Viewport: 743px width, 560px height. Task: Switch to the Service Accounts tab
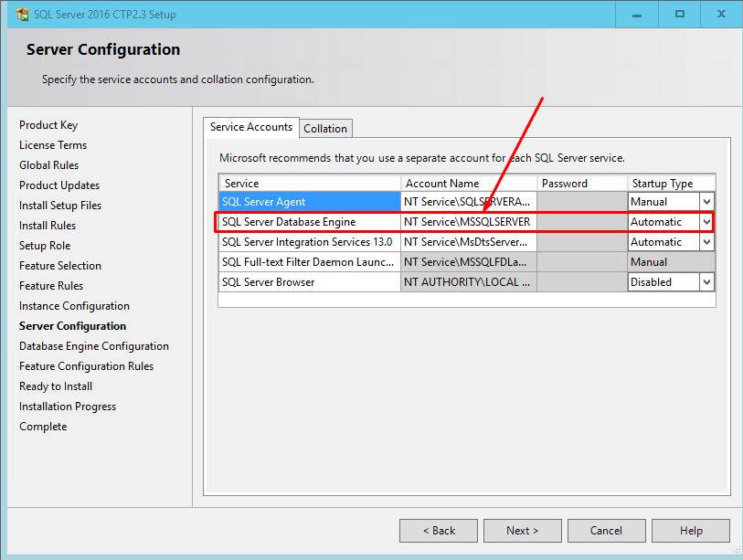(251, 127)
